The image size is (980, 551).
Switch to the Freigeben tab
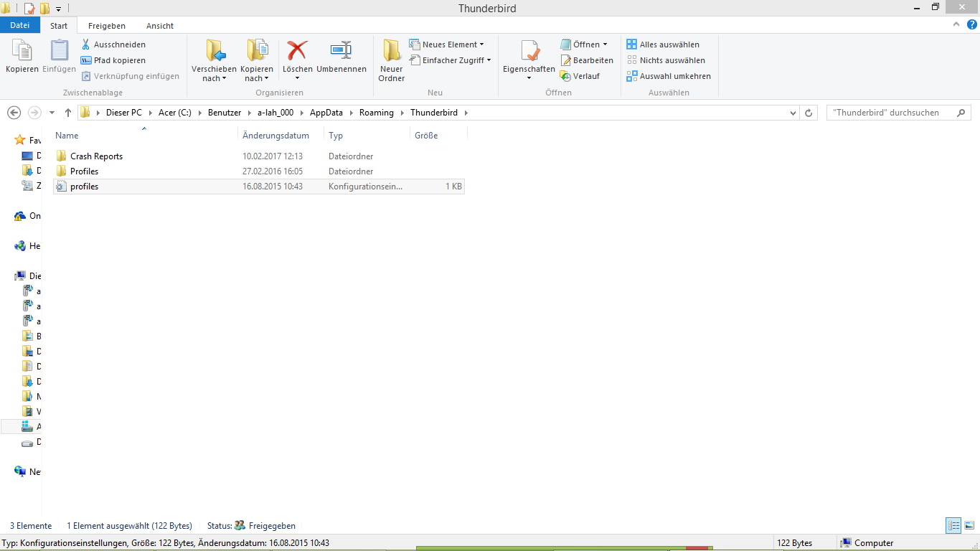107,26
